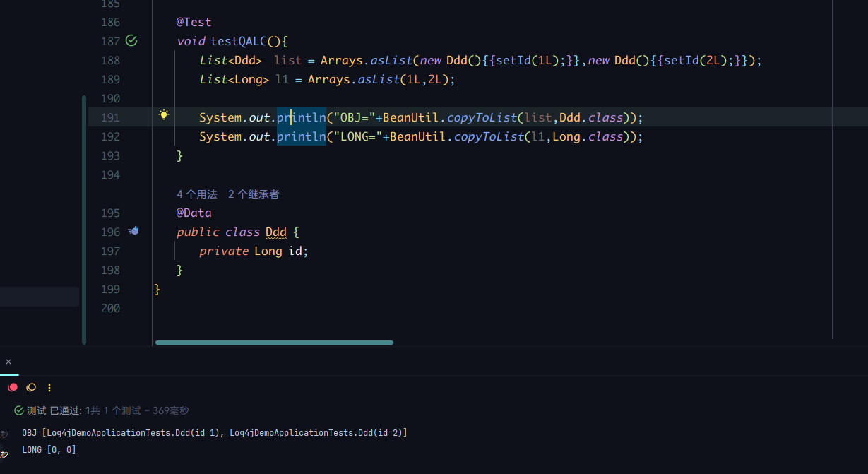Image resolution: width=868 pixels, height=474 pixels.
Task: Click line number 200 in the gutter
Action: point(109,308)
